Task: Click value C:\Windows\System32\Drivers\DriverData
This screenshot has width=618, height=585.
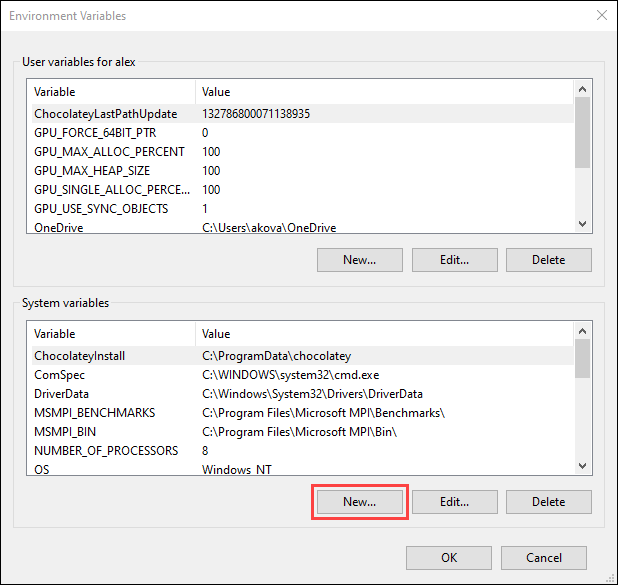Action: point(313,394)
